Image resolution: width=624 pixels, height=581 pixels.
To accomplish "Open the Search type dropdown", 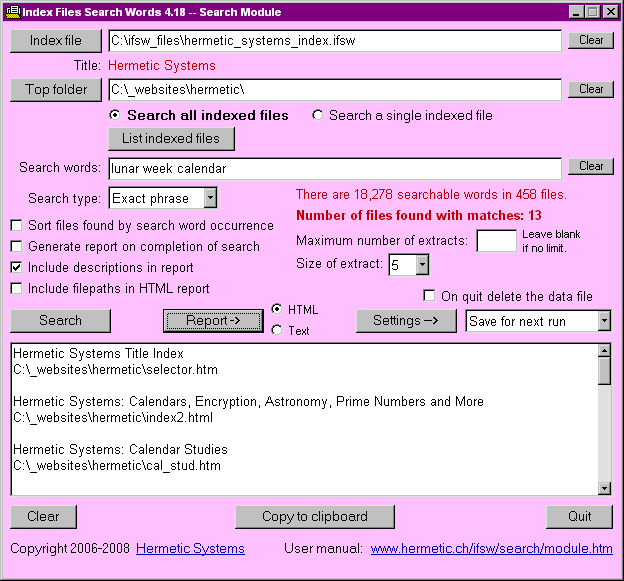I will pos(210,198).
